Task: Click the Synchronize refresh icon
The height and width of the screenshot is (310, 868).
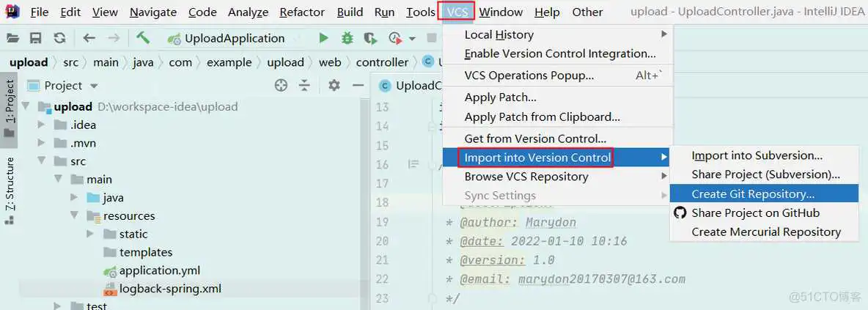Action: (59, 38)
